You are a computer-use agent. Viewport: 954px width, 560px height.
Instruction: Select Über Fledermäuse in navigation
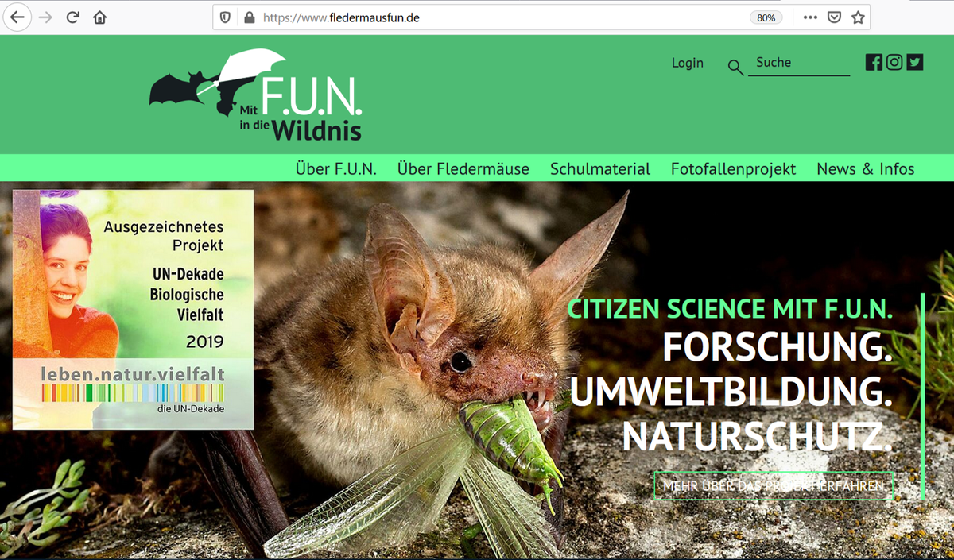[463, 169]
